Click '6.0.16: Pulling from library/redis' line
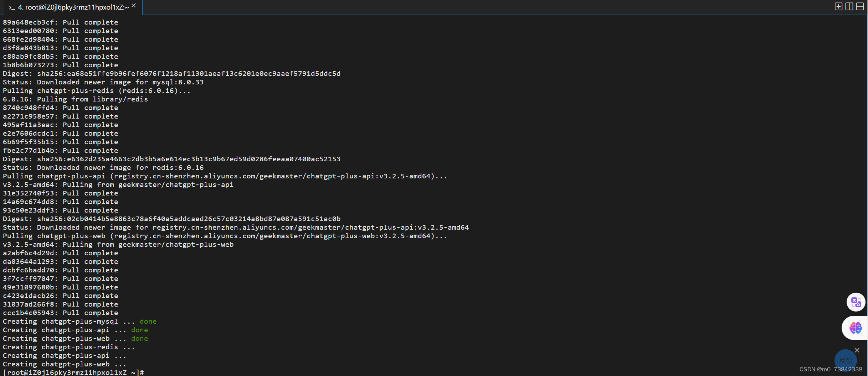This screenshot has width=868, height=376. pyautogui.click(x=75, y=99)
